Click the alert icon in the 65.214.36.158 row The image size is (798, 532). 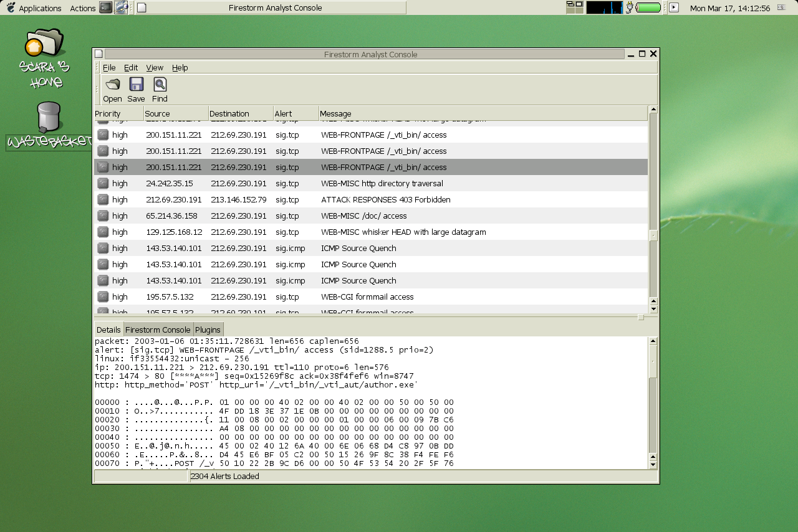pos(103,216)
